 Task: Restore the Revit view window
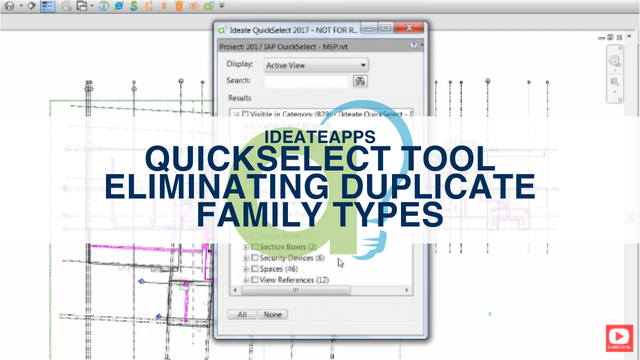coord(610,37)
